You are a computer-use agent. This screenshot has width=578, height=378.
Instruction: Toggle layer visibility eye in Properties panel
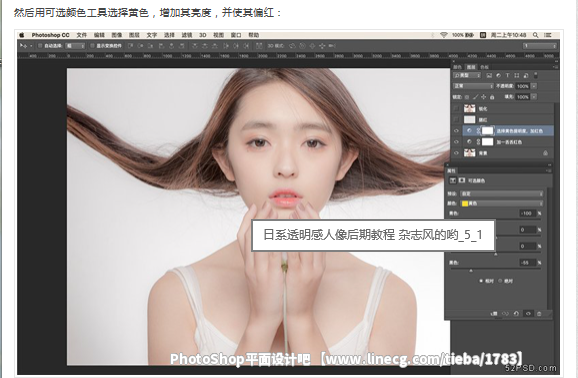point(528,313)
